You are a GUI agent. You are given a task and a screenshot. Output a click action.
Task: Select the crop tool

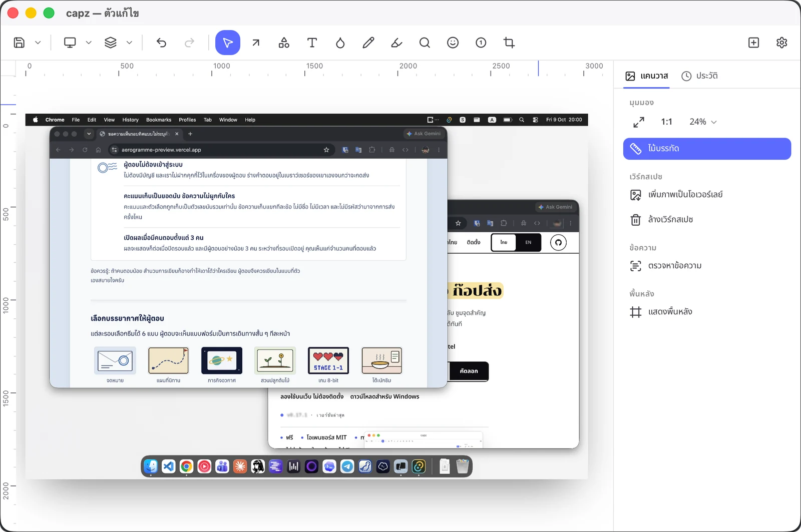[509, 43]
